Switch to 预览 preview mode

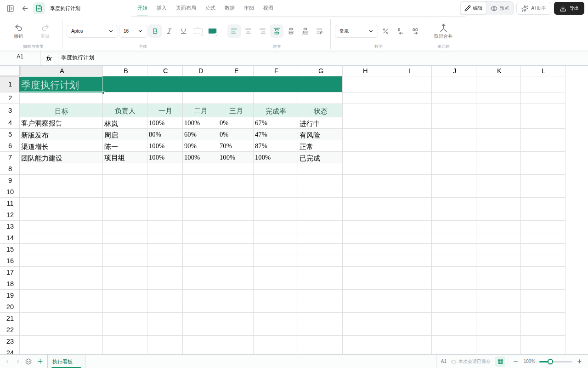click(x=500, y=8)
